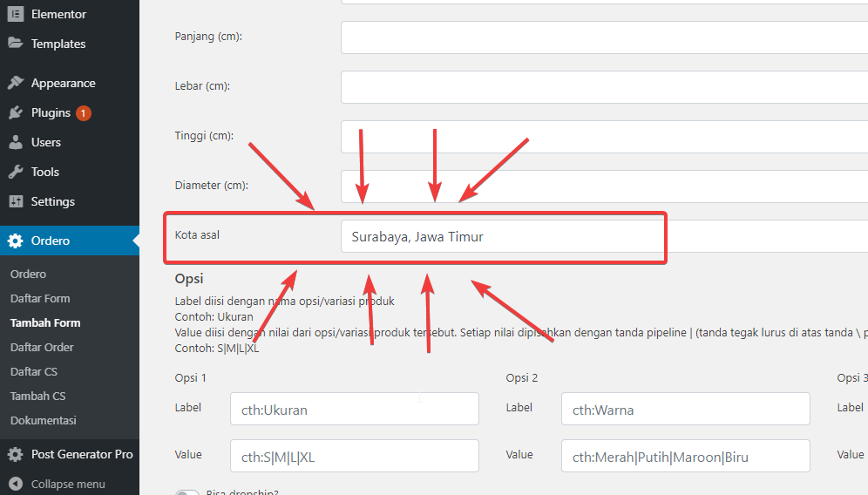This screenshot has width=868, height=495.
Task: Click the Appearance paintbrush icon
Action: tap(16, 83)
